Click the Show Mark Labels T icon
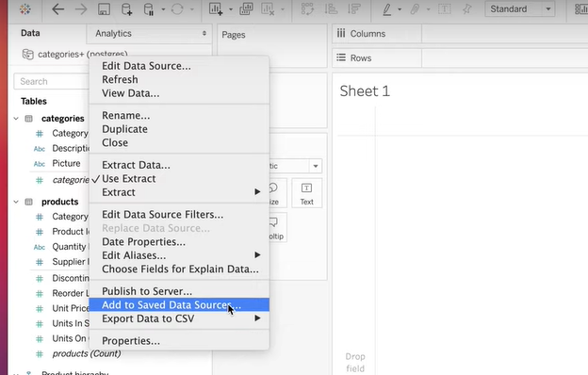588x375 pixels. (x=445, y=9)
